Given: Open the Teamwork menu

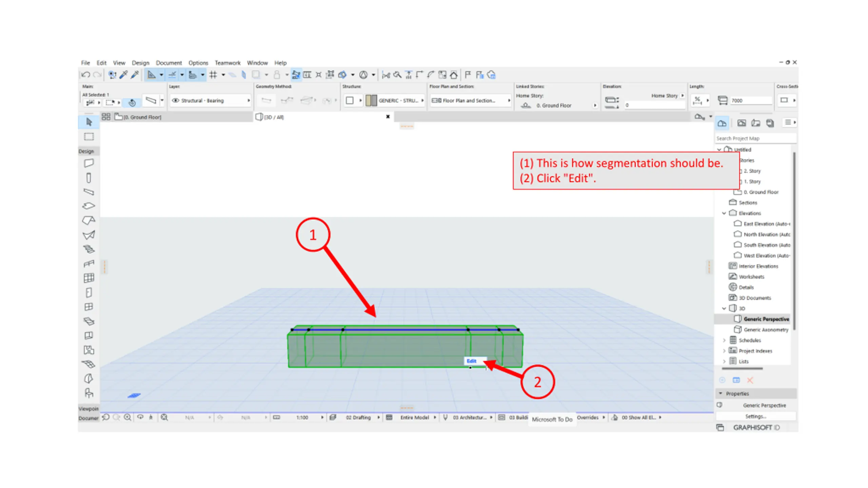Looking at the screenshot, I should [228, 63].
